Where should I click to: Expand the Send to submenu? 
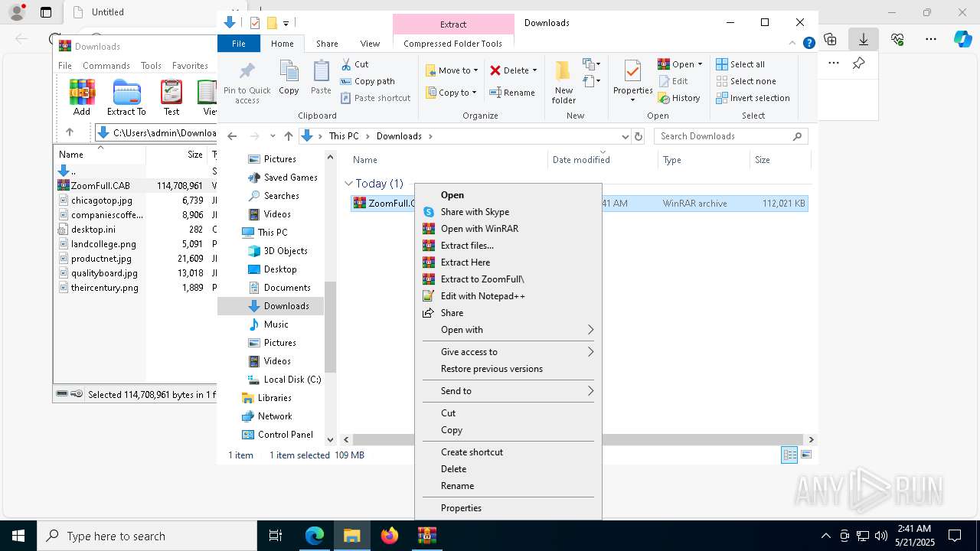click(x=508, y=391)
